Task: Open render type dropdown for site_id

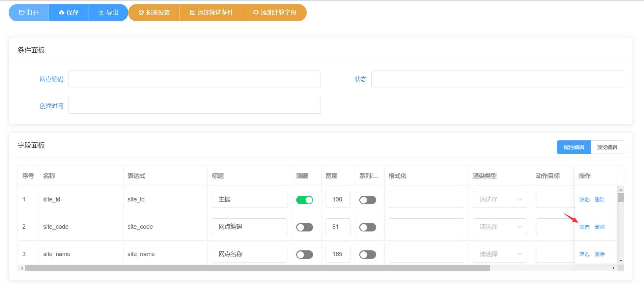Action: (x=500, y=199)
